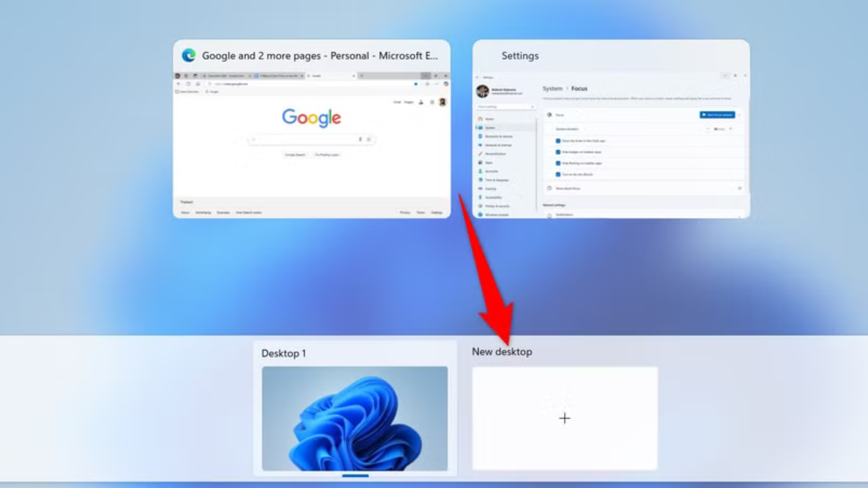
Task: Open Privacy & security in Settings preview sidebar
Action: [505, 206]
